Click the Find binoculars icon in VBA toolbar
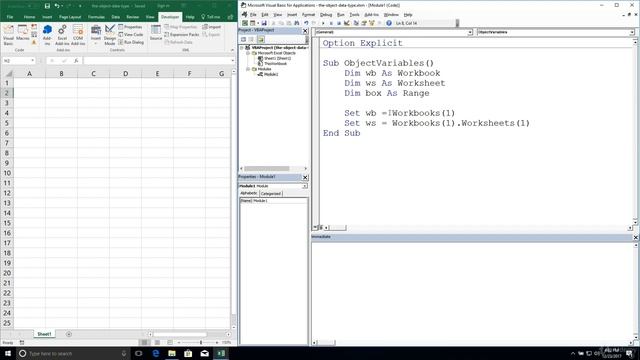640x360 pixels. (x=297, y=23)
